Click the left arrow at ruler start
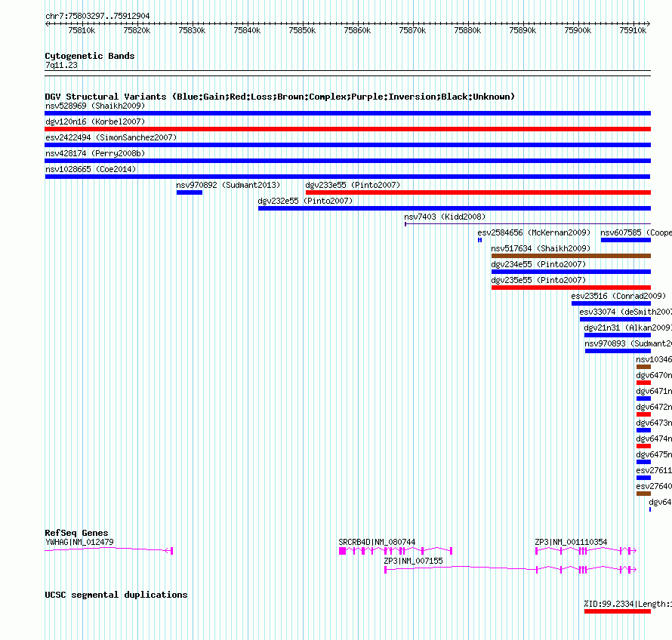Image resolution: width=672 pixels, height=640 pixels. click(x=47, y=24)
